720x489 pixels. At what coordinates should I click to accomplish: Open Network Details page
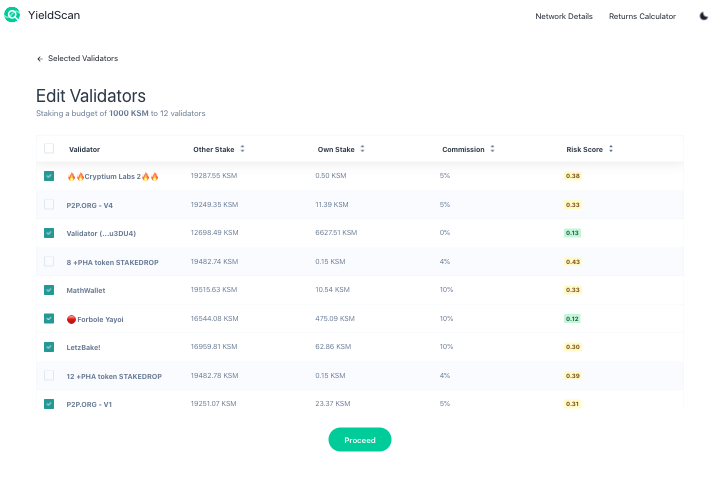coord(564,16)
